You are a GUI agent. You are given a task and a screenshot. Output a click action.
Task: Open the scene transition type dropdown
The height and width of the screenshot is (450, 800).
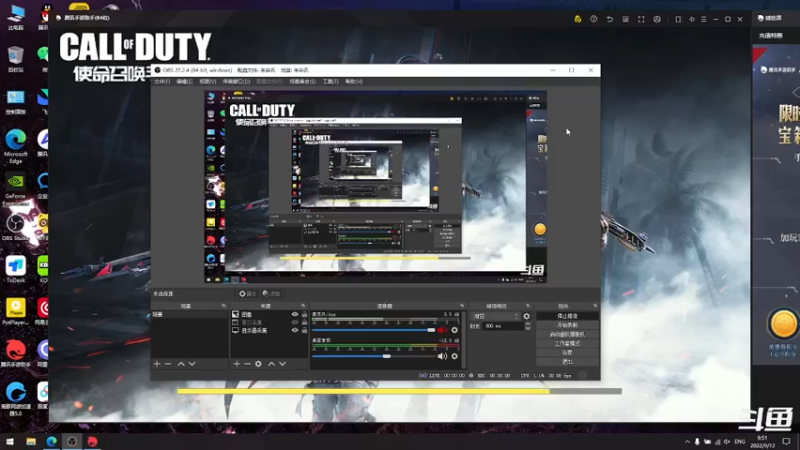pyautogui.click(x=495, y=316)
